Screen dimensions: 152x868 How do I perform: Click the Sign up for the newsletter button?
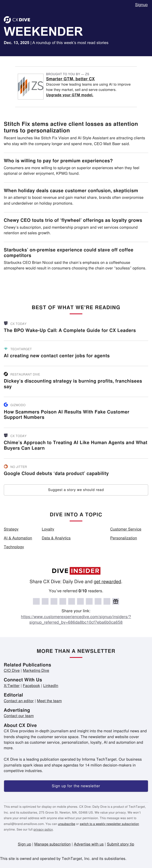coord(76,786)
